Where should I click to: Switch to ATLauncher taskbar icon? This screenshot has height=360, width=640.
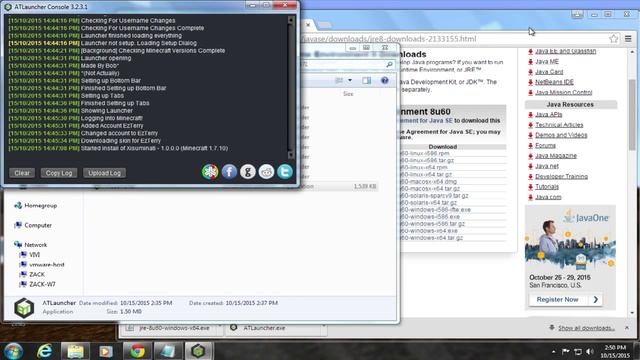coord(198,351)
